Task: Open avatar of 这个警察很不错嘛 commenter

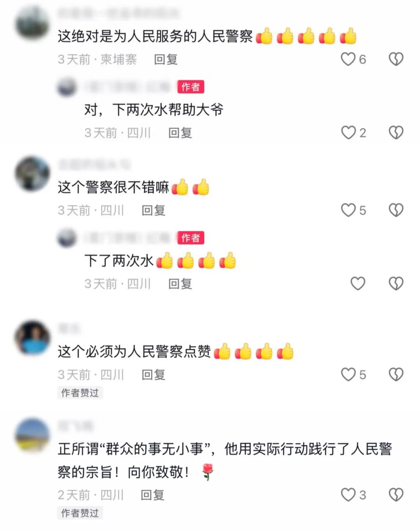Action: (x=33, y=174)
